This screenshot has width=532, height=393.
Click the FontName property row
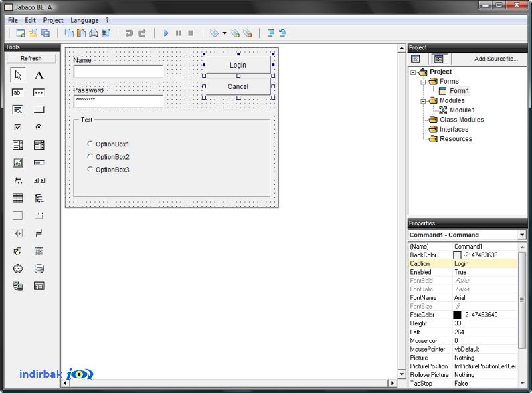pos(463,298)
